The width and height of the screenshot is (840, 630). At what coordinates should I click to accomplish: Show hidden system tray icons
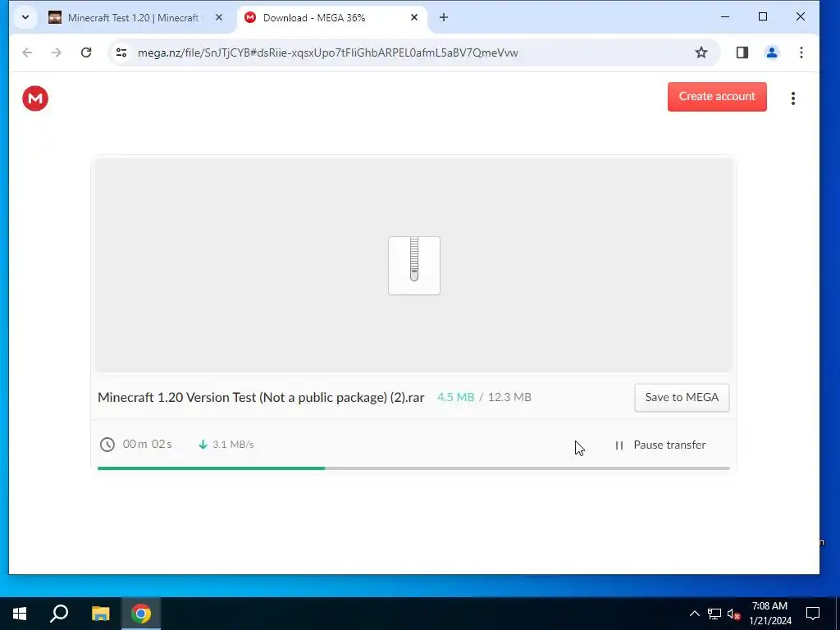(x=694, y=614)
